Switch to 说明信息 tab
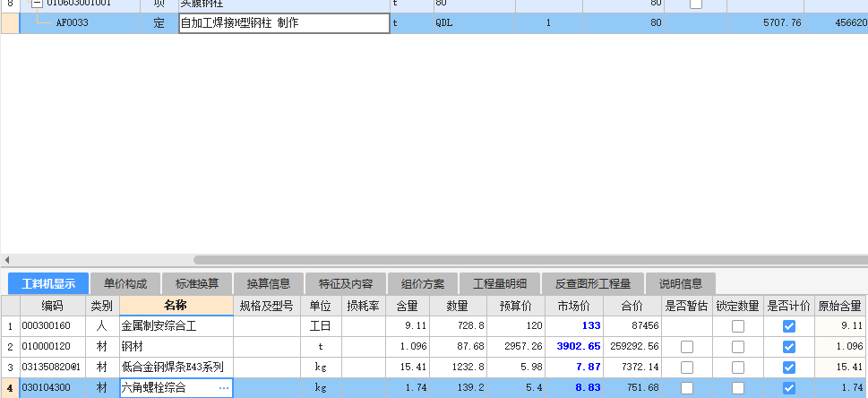The width and height of the screenshot is (868, 398). click(x=681, y=284)
